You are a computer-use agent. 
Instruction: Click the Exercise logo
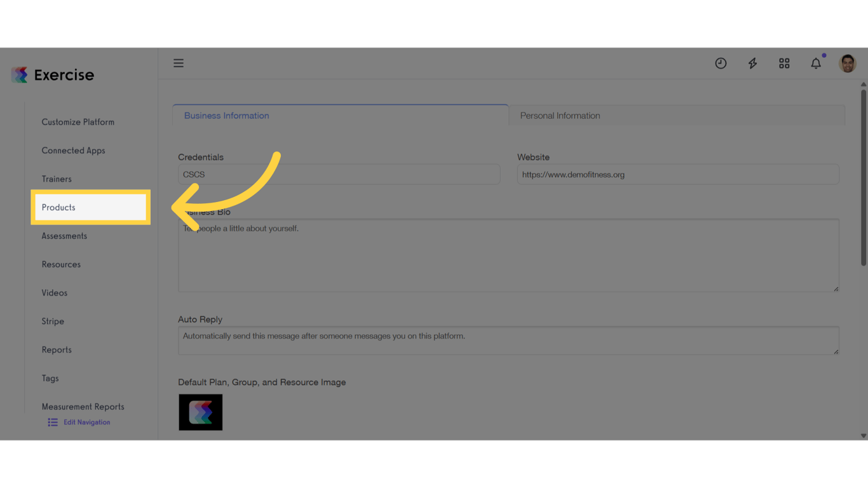[x=53, y=74]
